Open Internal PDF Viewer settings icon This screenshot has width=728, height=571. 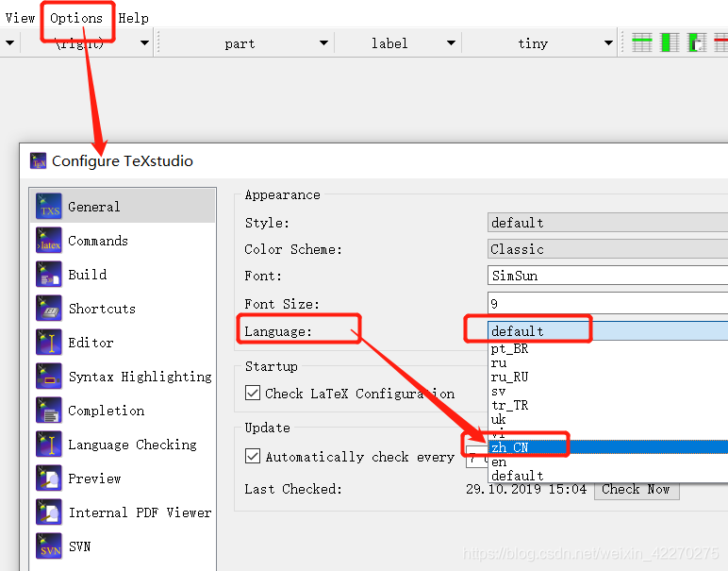49,512
